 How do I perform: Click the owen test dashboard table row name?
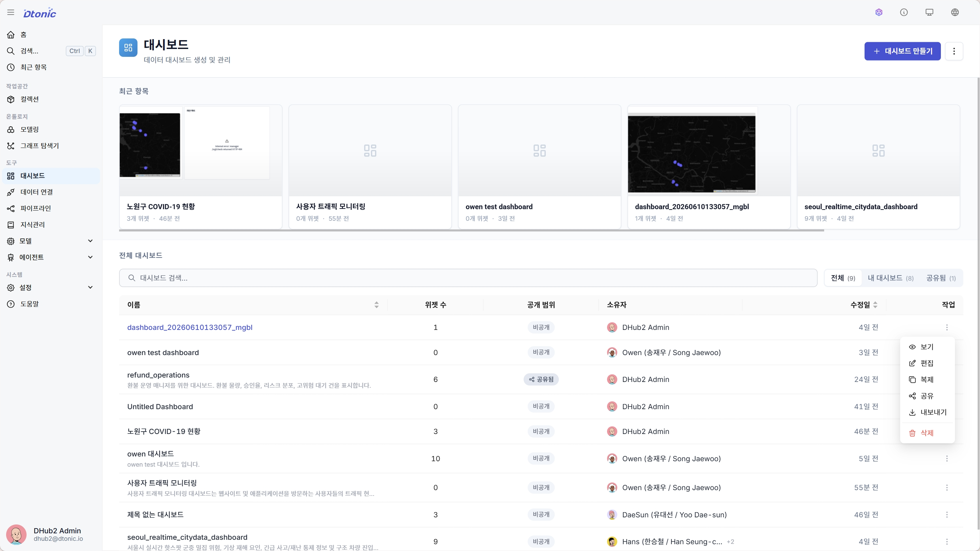[x=163, y=352]
